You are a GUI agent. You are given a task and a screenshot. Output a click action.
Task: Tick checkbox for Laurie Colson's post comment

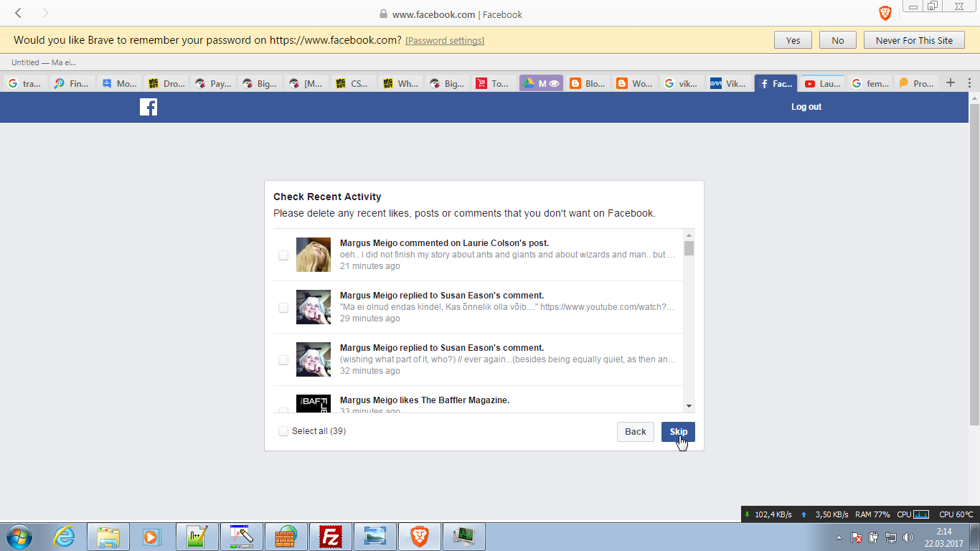(x=283, y=255)
